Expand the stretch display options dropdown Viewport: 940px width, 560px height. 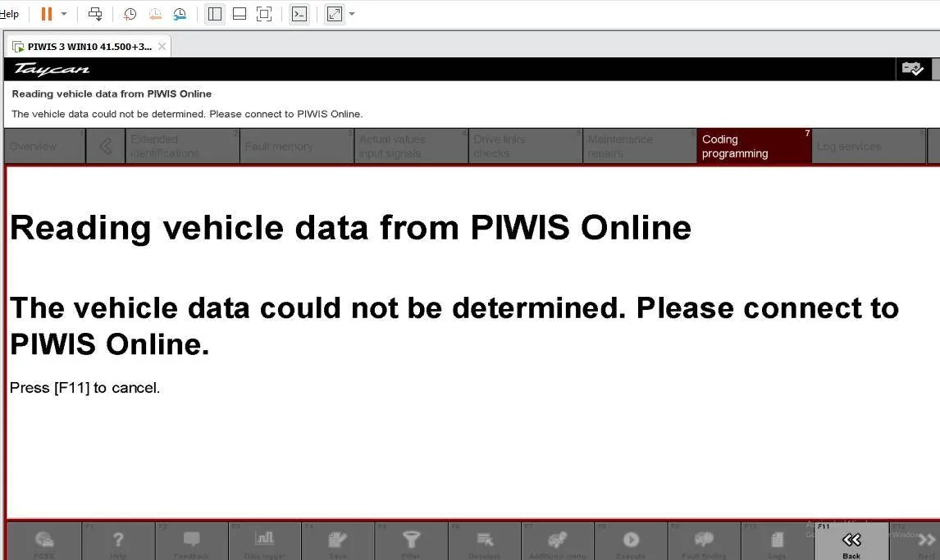pos(352,14)
